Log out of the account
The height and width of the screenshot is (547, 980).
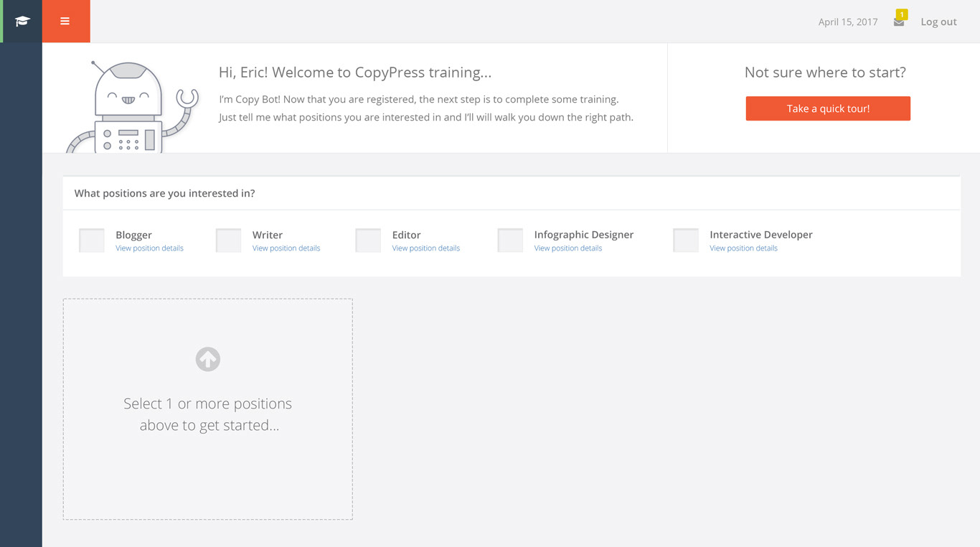[938, 22]
